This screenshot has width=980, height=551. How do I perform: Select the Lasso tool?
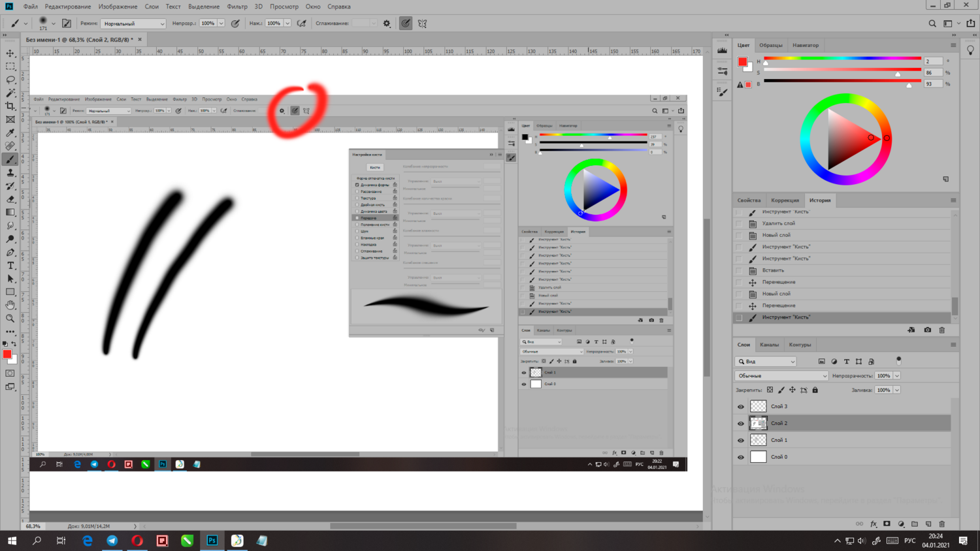click(10, 80)
